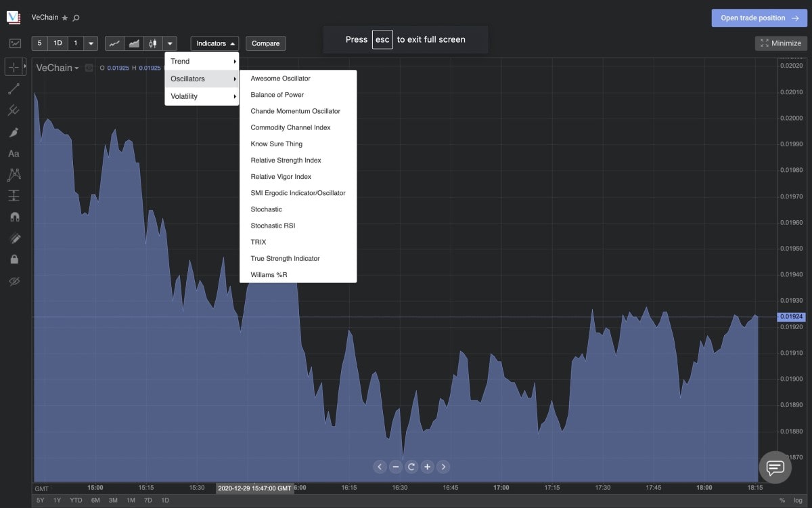Image resolution: width=812 pixels, height=508 pixels.
Task: Set date range to 6M
Action: tap(95, 501)
